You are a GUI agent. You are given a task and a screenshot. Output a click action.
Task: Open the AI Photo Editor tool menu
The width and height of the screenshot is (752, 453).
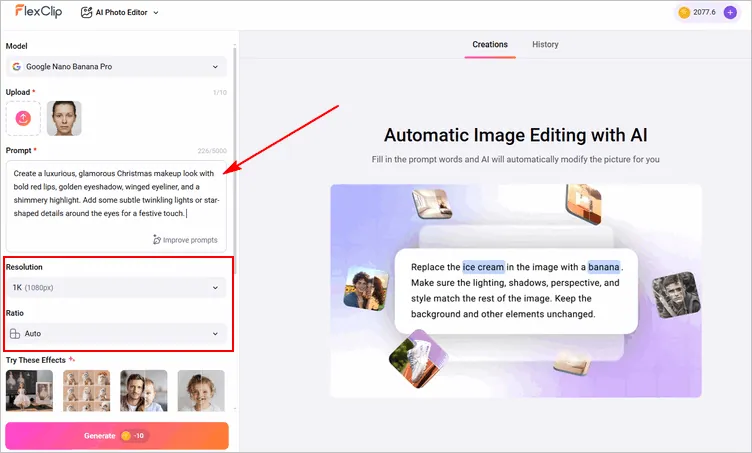[x=119, y=12]
